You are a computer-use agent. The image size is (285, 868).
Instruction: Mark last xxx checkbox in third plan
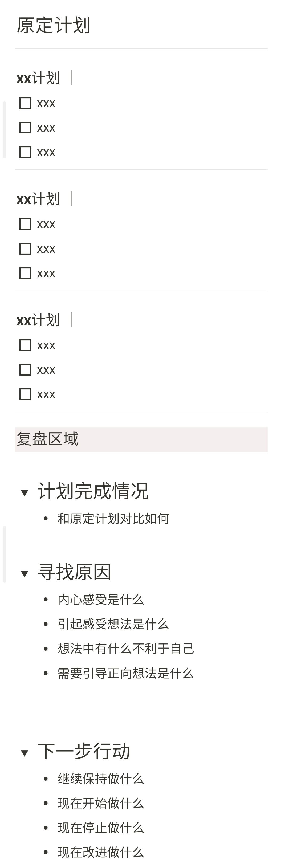pyautogui.click(x=25, y=394)
